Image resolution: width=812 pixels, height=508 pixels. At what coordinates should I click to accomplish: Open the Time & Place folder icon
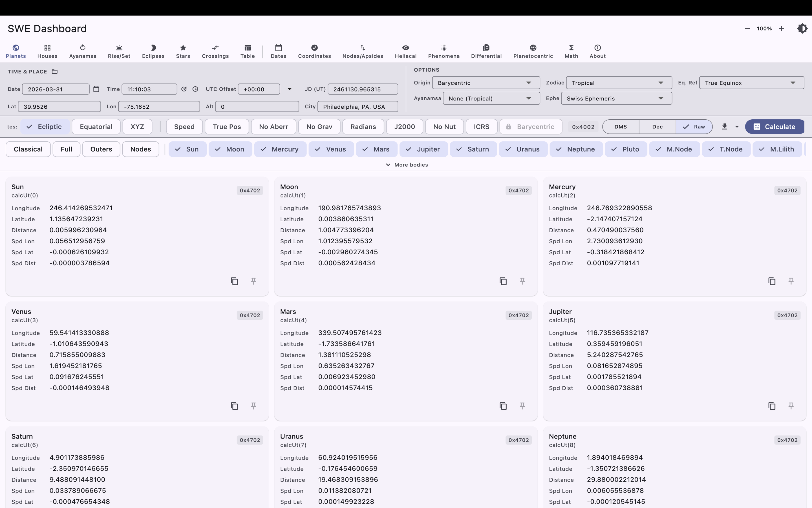(55, 72)
